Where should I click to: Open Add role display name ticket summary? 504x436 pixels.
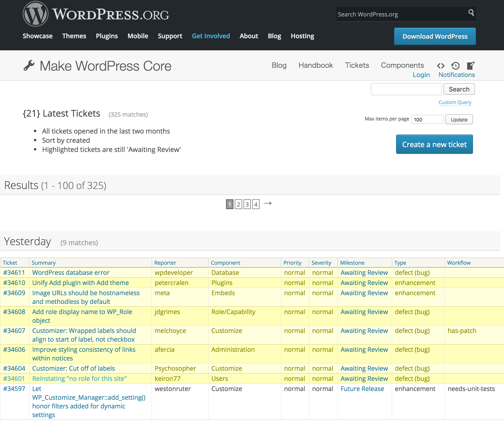82,316
